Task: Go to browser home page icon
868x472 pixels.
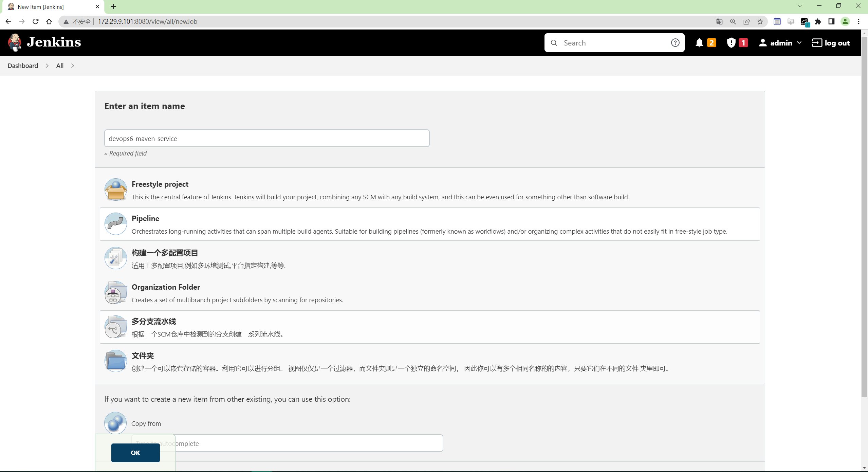Action: point(49,21)
